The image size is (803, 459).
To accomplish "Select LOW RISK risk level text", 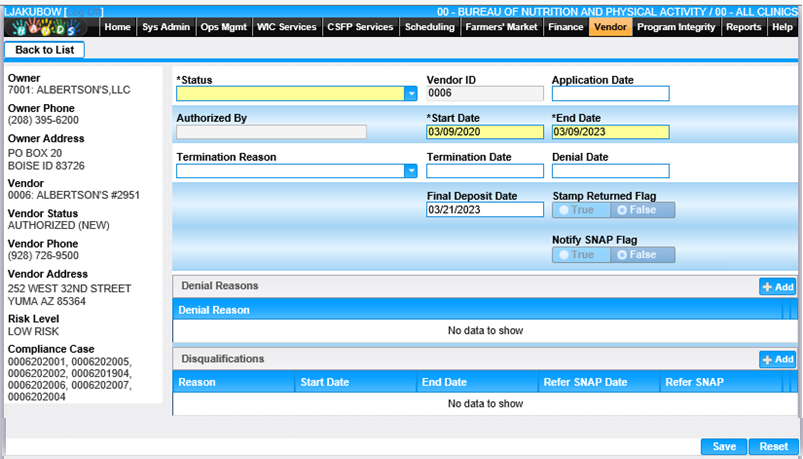I will pos(33,331).
